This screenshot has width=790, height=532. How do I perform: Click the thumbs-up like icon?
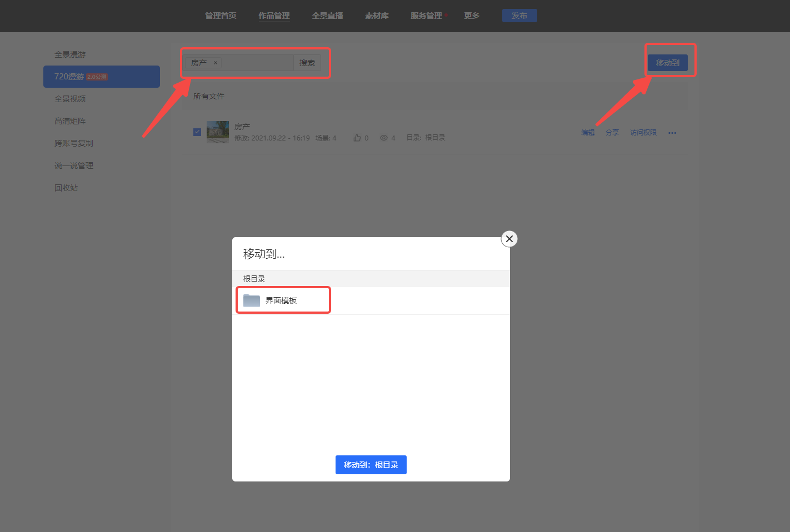coord(357,138)
